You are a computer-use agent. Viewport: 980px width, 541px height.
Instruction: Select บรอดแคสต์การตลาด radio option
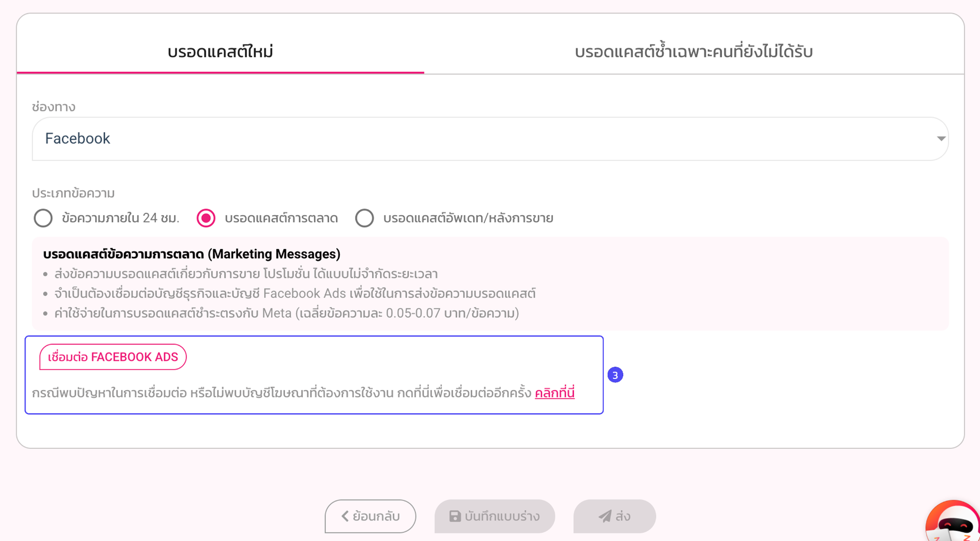pyautogui.click(x=206, y=218)
